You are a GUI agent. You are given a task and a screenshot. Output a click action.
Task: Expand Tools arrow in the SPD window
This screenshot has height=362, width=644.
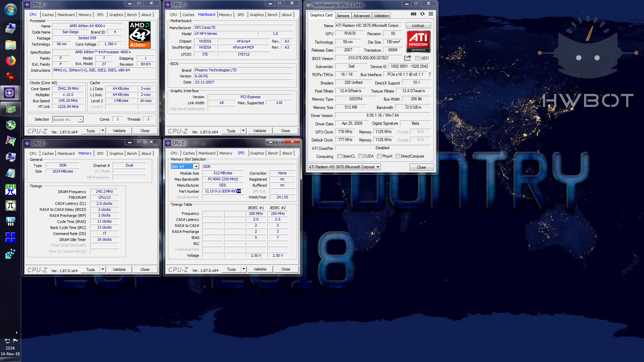(x=244, y=269)
